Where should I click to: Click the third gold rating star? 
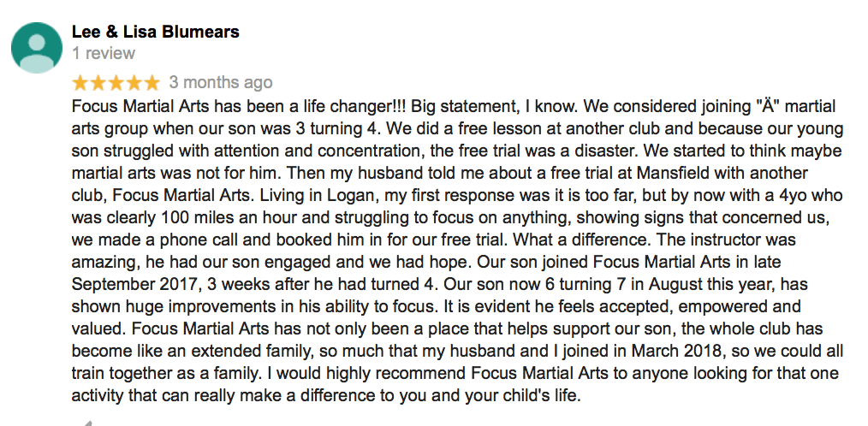(116, 83)
